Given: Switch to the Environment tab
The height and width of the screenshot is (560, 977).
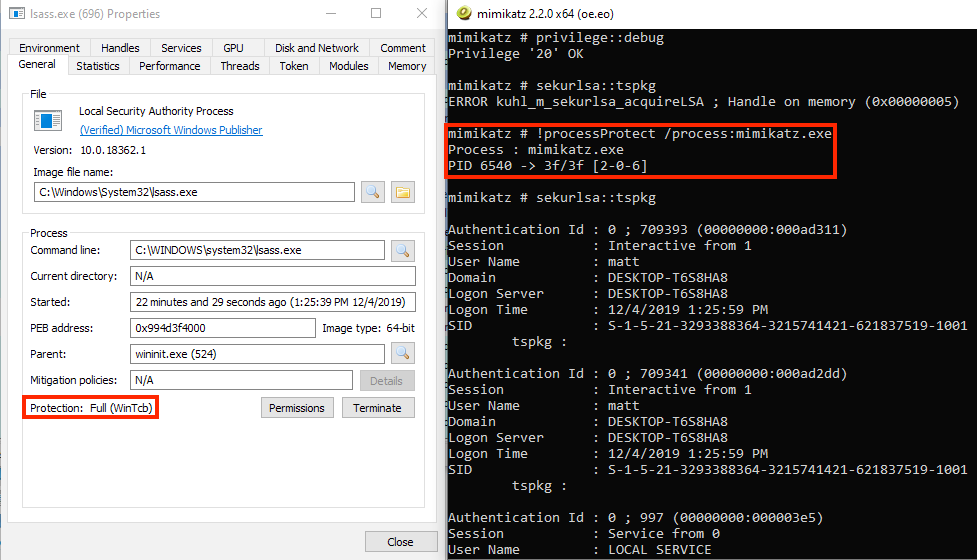Looking at the screenshot, I should [49, 48].
